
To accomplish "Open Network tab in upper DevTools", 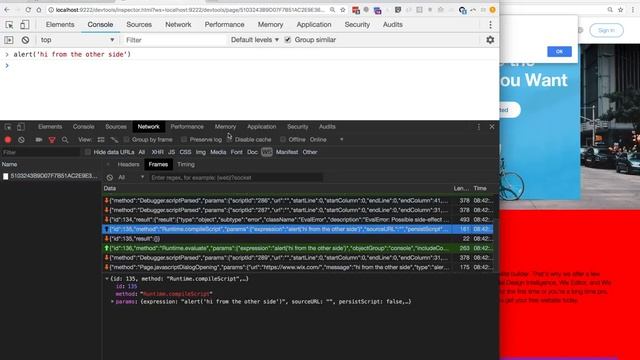I will (x=178, y=25).
